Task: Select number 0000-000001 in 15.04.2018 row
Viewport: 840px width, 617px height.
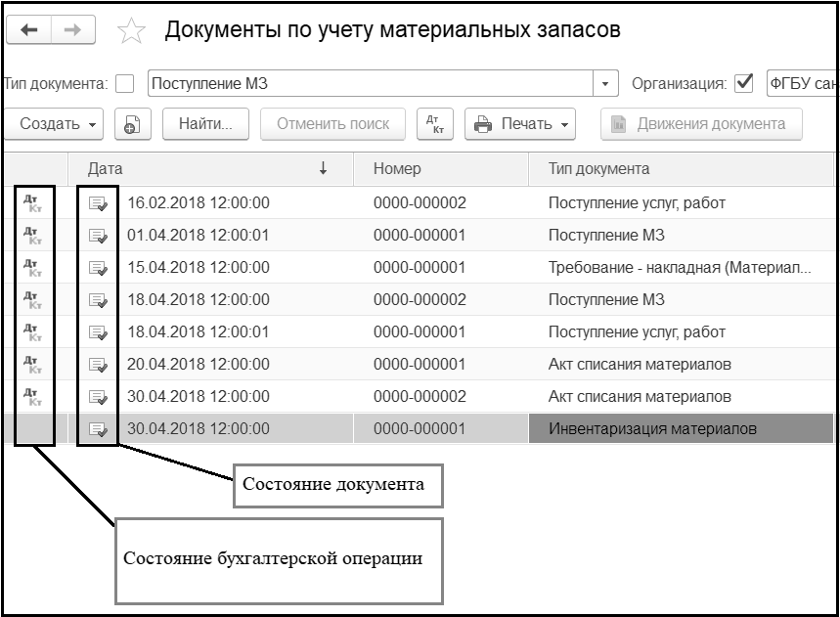Action: [420, 267]
